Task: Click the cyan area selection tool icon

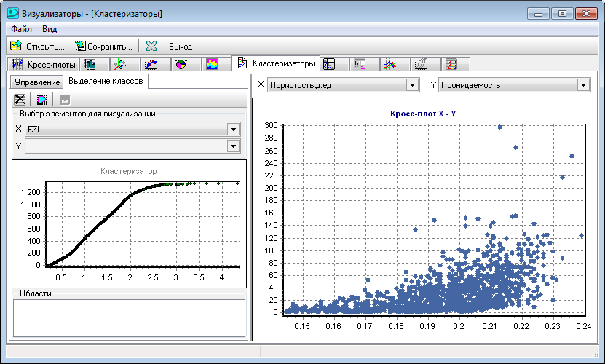Action: pyautogui.click(x=42, y=100)
